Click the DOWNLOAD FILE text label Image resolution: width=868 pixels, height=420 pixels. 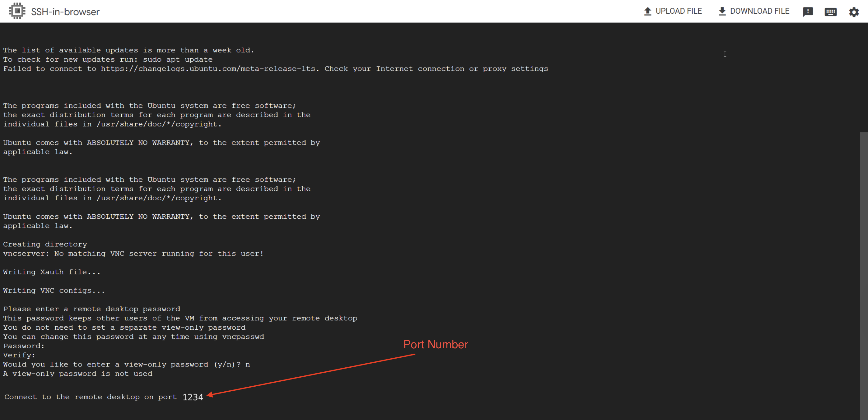coord(759,11)
